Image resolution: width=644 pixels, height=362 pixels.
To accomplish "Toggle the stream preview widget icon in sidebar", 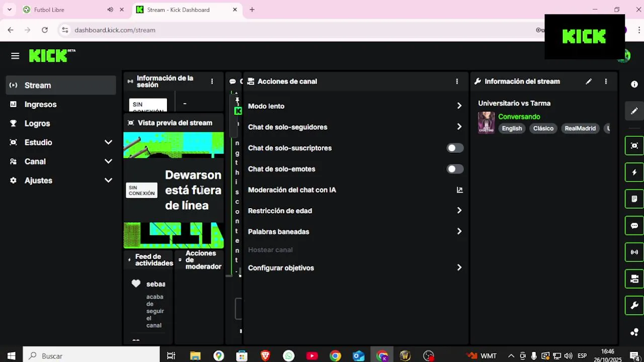I will point(634,146).
